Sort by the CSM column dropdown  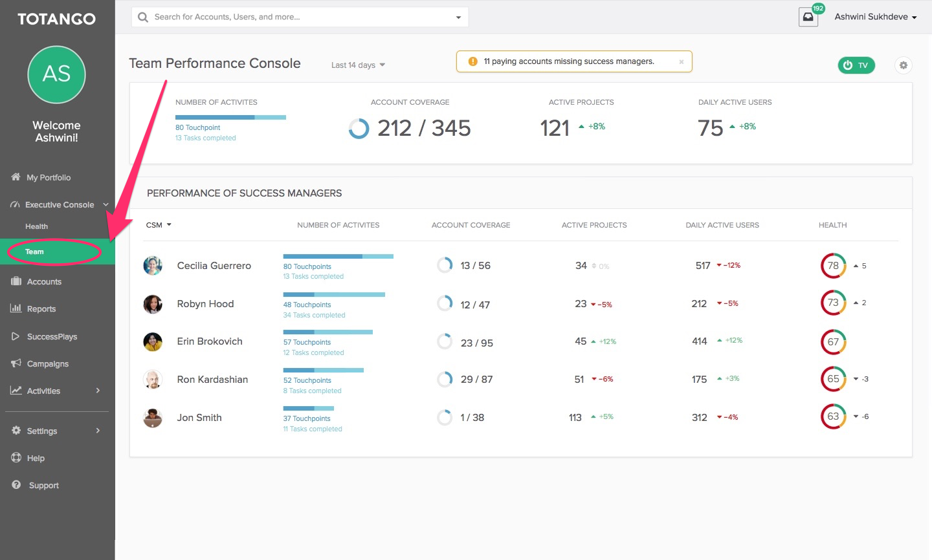coord(159,225)
